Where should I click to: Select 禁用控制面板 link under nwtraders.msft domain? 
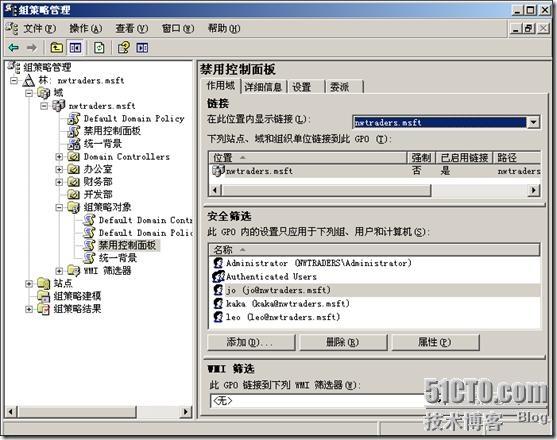click(112, 131)
